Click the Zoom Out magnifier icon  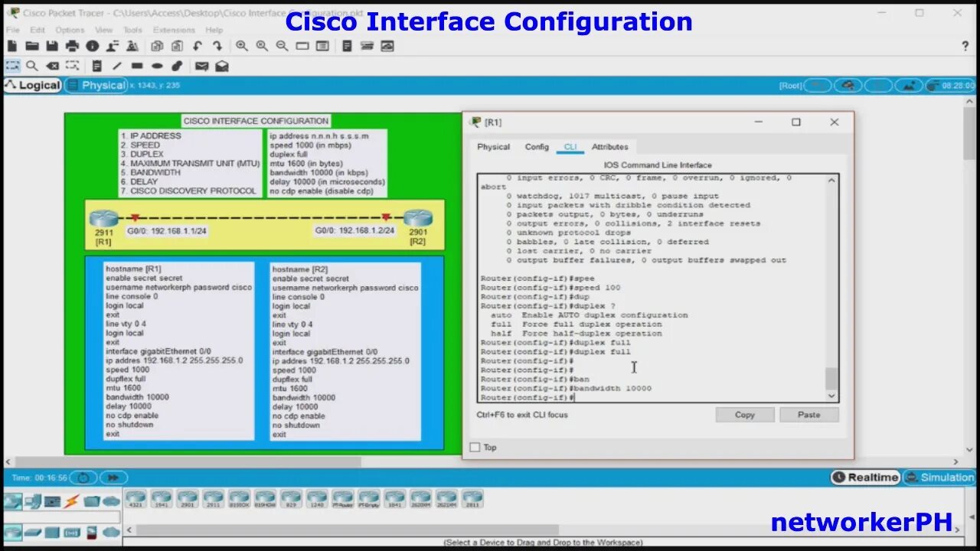pos(282,47)
